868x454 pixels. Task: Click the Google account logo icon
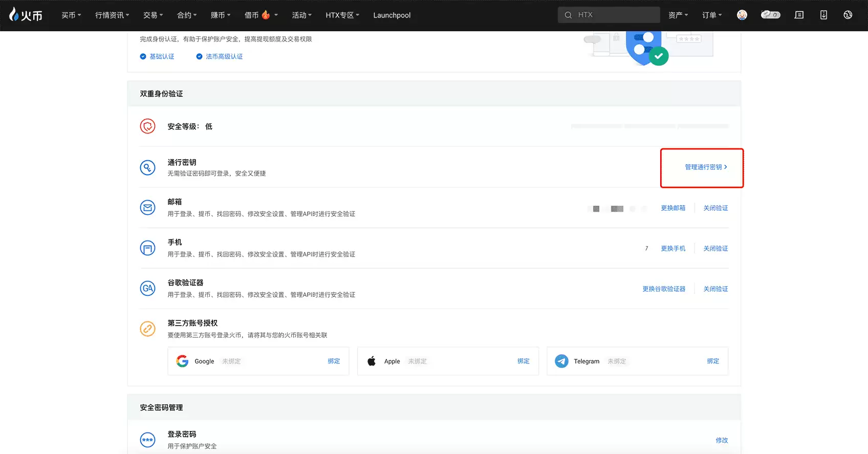tap(182, 361)
